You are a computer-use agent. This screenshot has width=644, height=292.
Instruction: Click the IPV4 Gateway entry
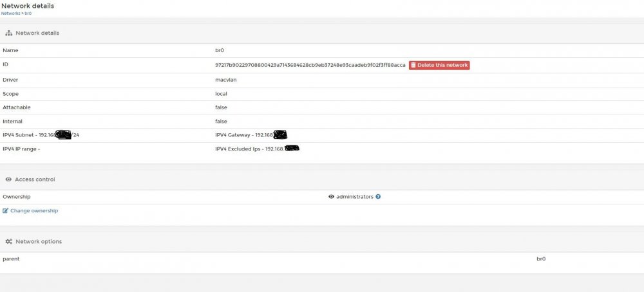[x=251, y=135]
